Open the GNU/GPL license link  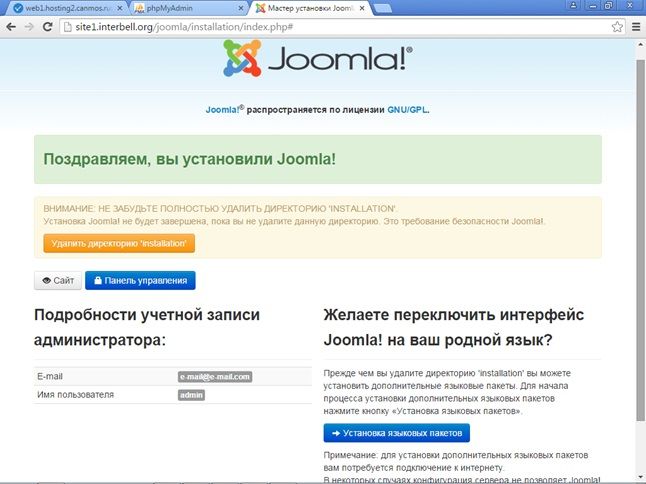pyautogui.click(x=407, y=110)
